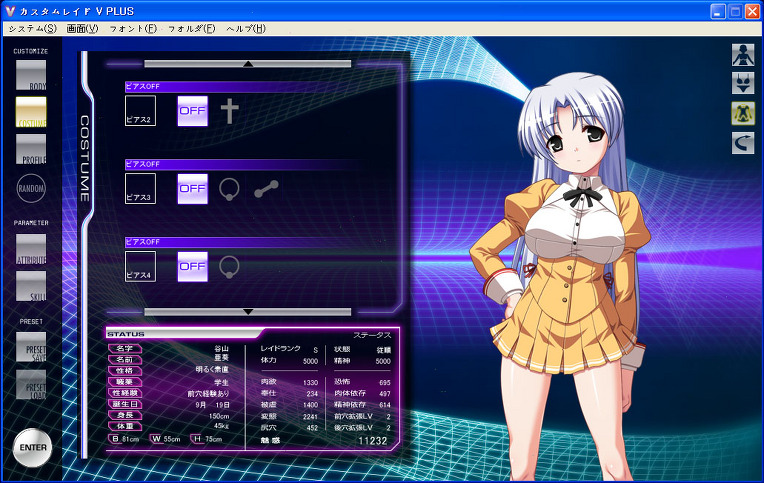Open the システム(S) menu

(32, 28)
